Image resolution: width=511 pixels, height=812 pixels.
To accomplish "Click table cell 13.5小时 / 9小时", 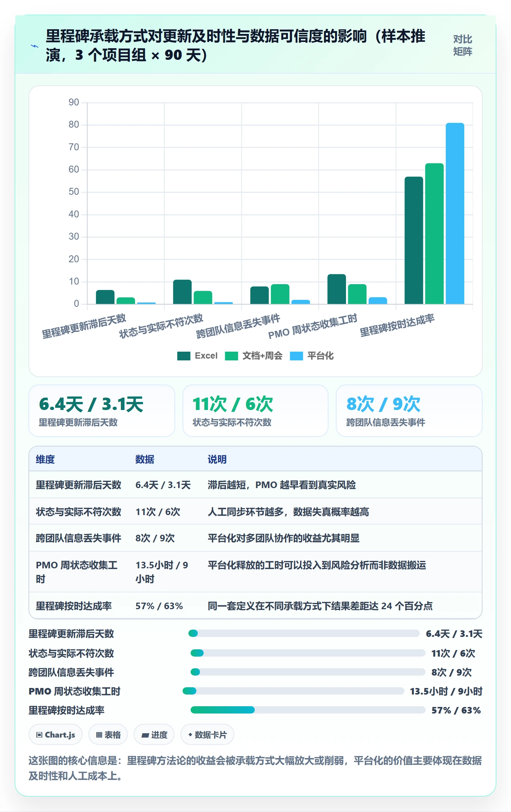I will 162,572.
